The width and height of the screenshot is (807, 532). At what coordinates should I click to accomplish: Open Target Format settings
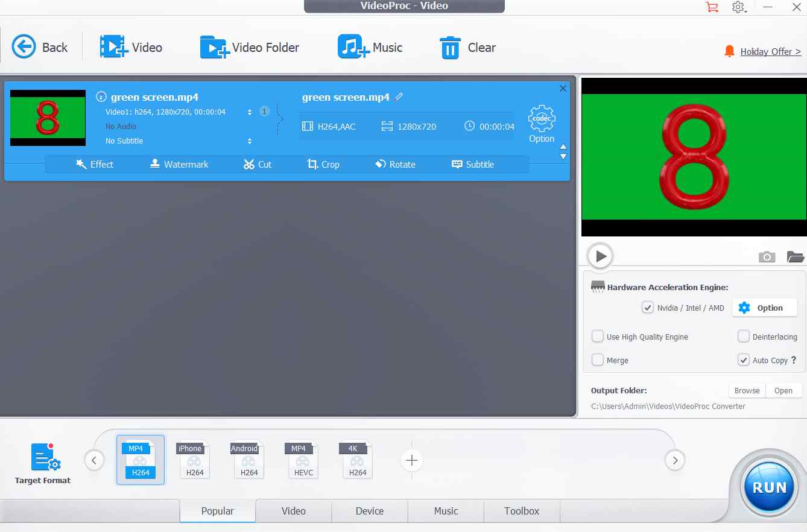43,464
